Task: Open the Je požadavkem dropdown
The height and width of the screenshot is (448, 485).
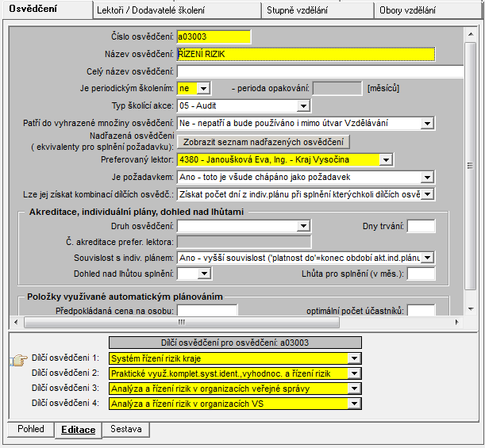Action: click(427, 177)
